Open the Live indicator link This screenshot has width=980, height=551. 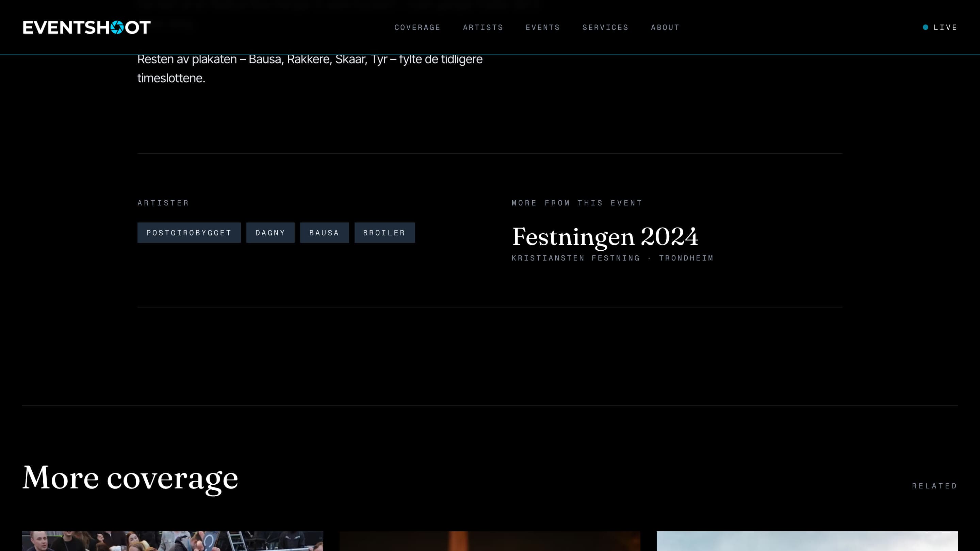pos(940,27)
